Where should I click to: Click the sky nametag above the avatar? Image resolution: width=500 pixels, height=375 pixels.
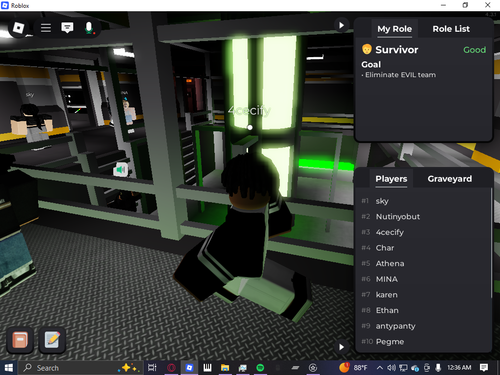(x=30, y=95)
